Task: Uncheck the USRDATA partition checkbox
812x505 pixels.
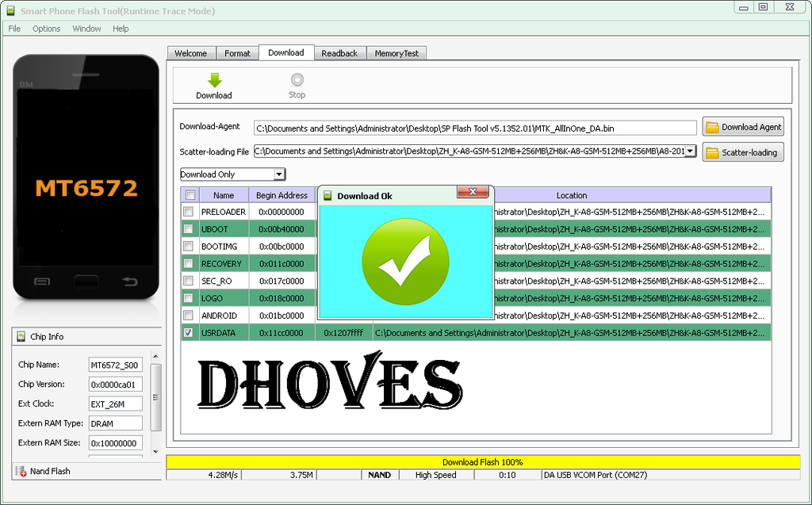Action: coord(189,333)
